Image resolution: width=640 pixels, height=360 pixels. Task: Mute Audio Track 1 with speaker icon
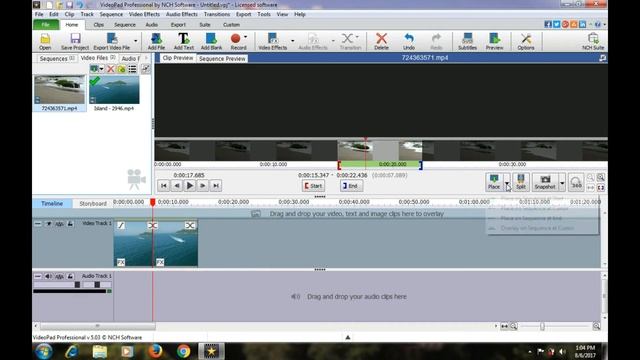coord(48,276)
